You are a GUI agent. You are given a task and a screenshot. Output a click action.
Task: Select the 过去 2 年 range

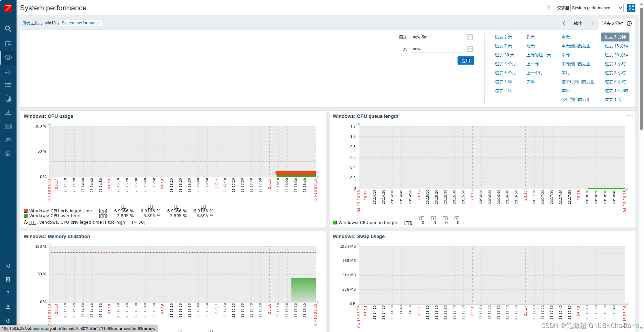(503, 91)
